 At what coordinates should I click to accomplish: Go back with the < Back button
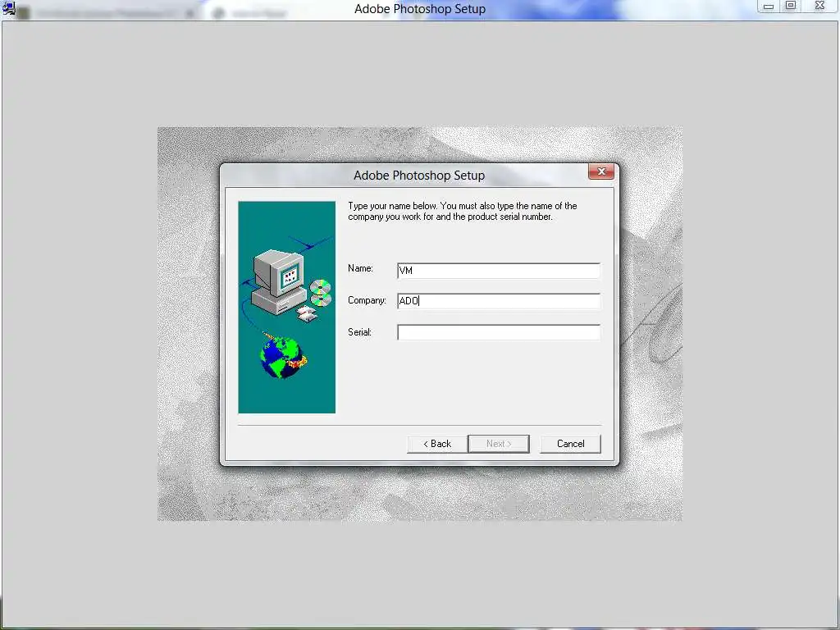(x=437, y=444)
